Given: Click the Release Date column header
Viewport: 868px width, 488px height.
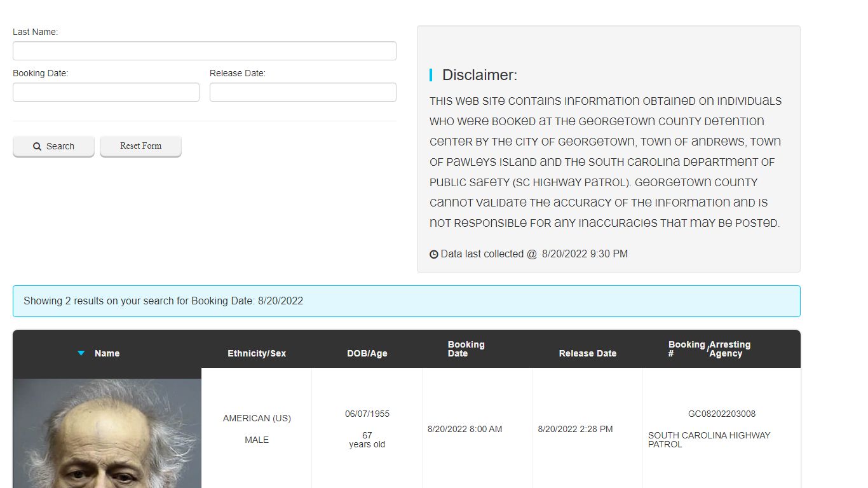Looking at the screenshot, I should point(587,353).
